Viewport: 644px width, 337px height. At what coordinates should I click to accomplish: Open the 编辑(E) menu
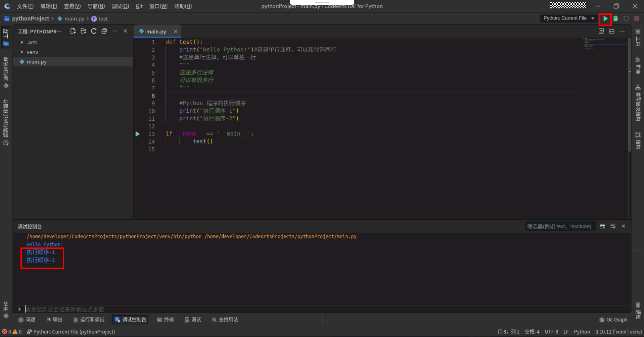click(x=49, y=6)
